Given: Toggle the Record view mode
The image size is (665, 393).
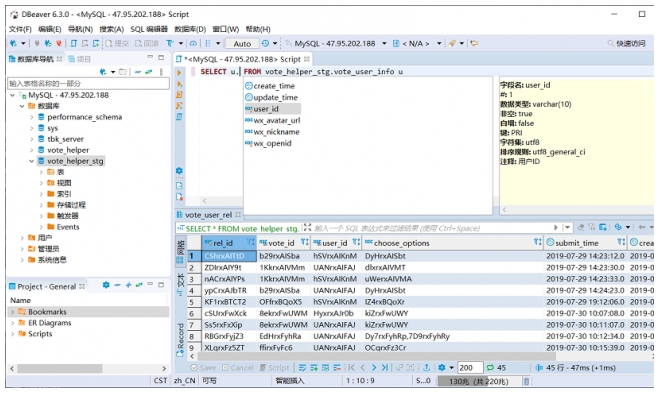Looking at the screenshot, I should (180, 339).
